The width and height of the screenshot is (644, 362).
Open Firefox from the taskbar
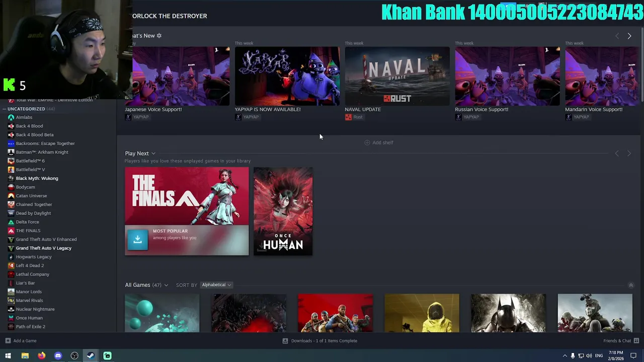[41, 356]
